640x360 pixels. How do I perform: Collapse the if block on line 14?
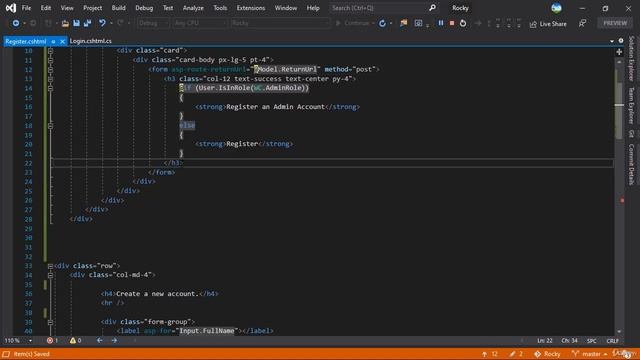coord(50,88)
